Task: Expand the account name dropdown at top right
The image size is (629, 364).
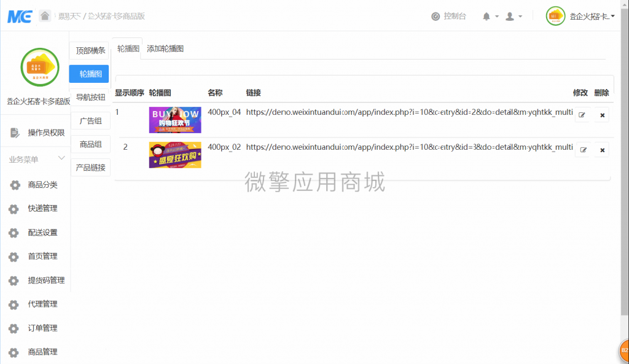Action: (x=592, y=17)
